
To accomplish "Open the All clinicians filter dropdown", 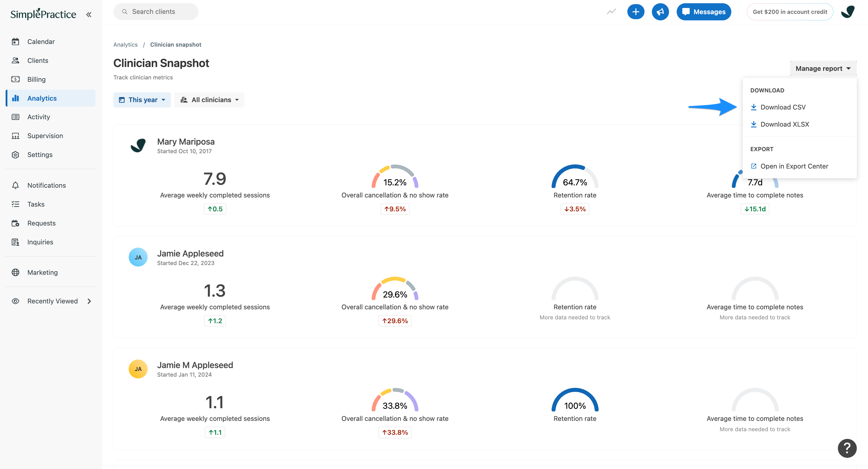I will tap(209, 100).
